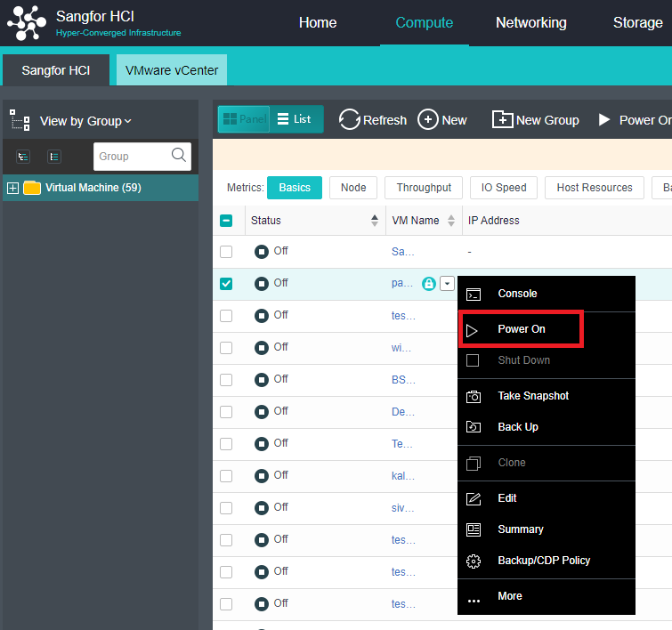Viewport: 672px width, 630px height.
Task: Click the Refresh icon in toolbar
Action: click(350, 120)
